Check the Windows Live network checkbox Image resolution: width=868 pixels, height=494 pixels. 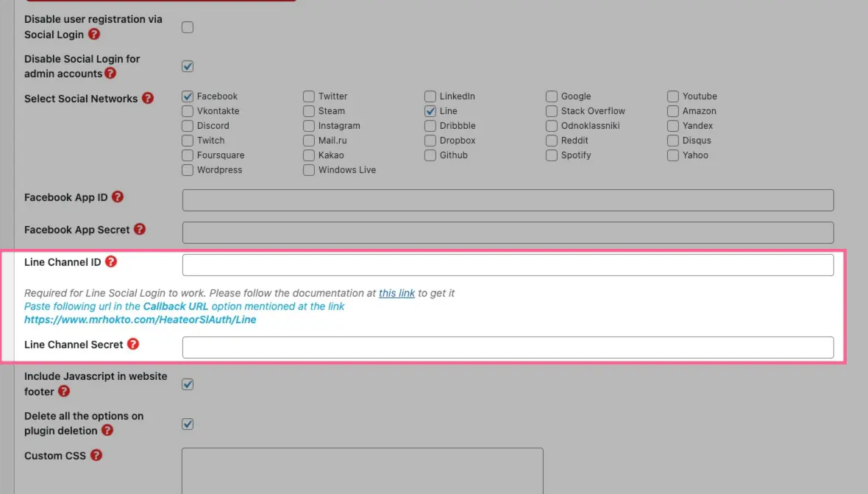click(309, 170)
